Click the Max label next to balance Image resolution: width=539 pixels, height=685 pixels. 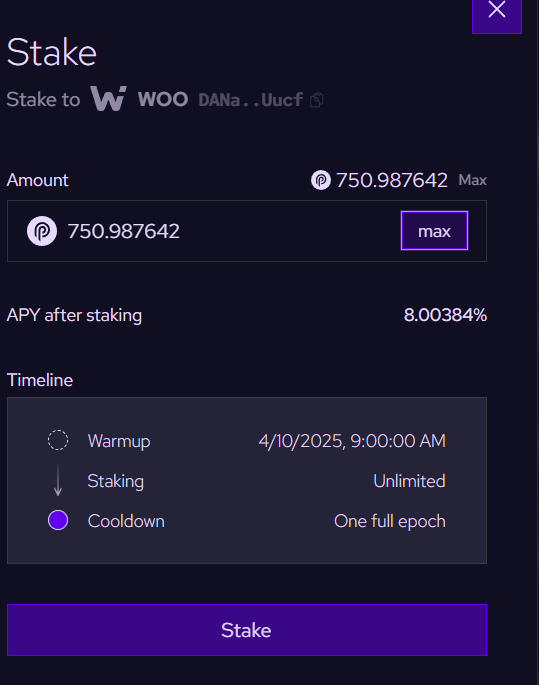(x=473, y=180)
